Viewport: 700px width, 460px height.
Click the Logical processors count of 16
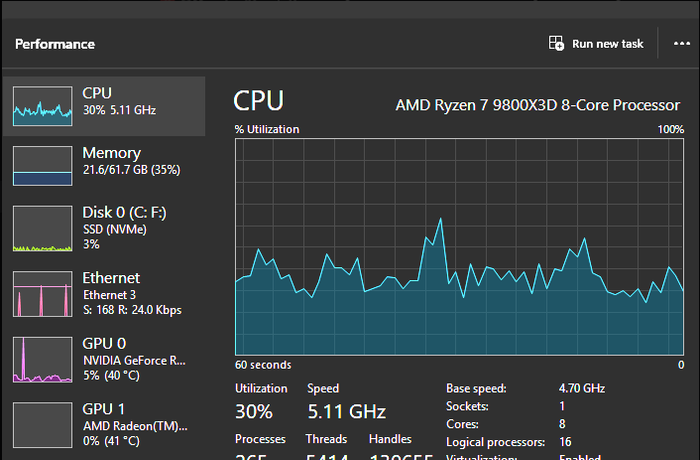pos(566,442)
